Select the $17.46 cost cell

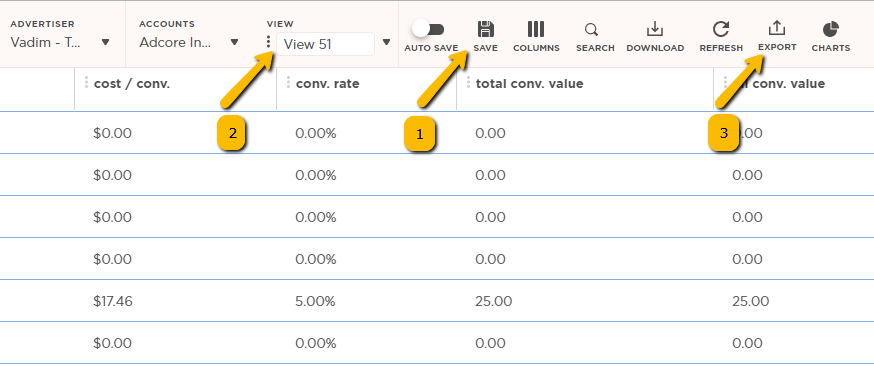[x=113, y=301]
